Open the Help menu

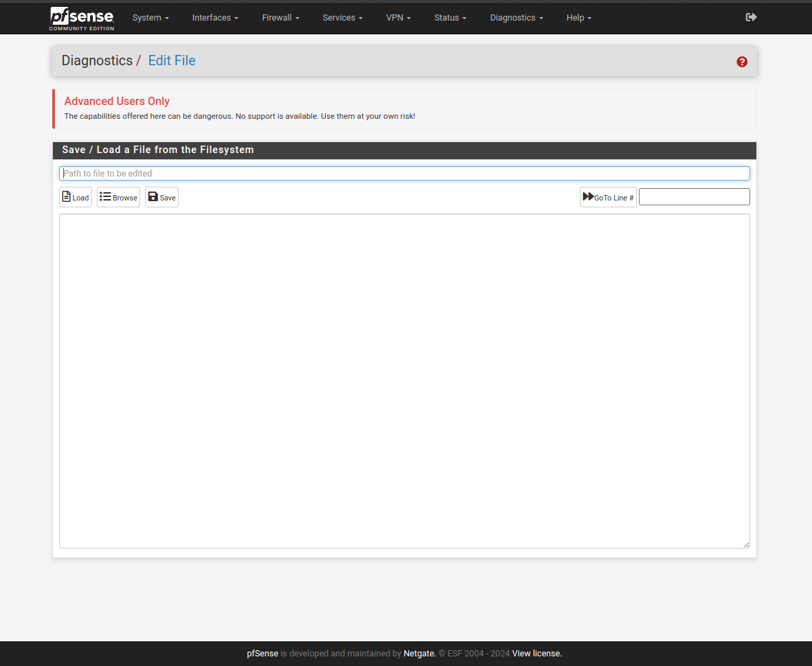(578, 18)
